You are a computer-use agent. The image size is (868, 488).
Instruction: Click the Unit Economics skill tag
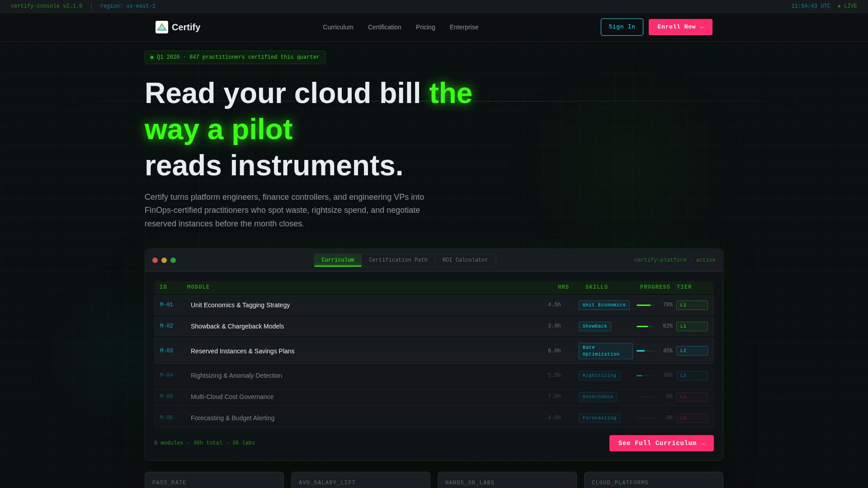pos(604,305)
